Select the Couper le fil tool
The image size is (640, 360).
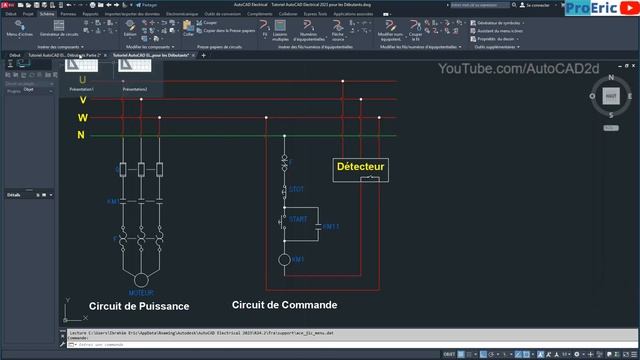[x=416, y=31]
